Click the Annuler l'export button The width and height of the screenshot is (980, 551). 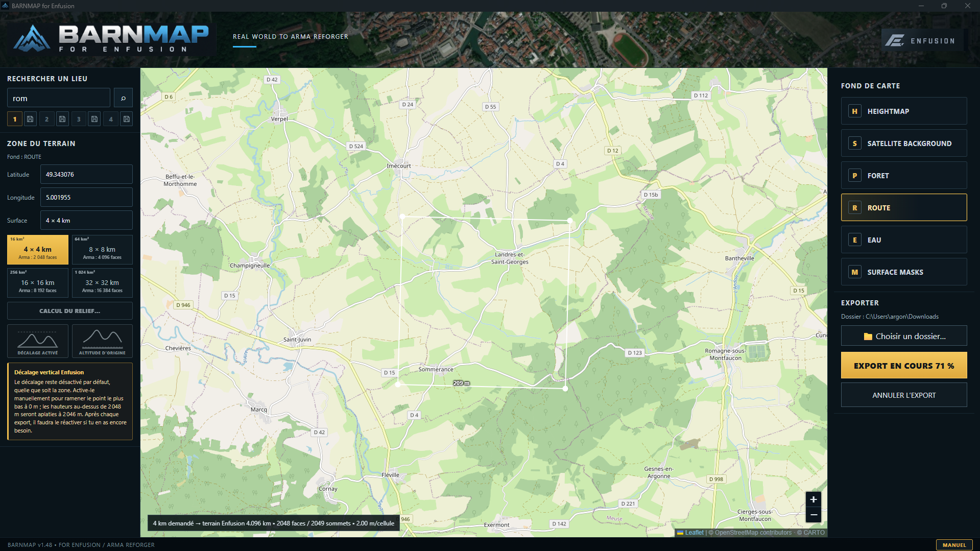(904, 395)
